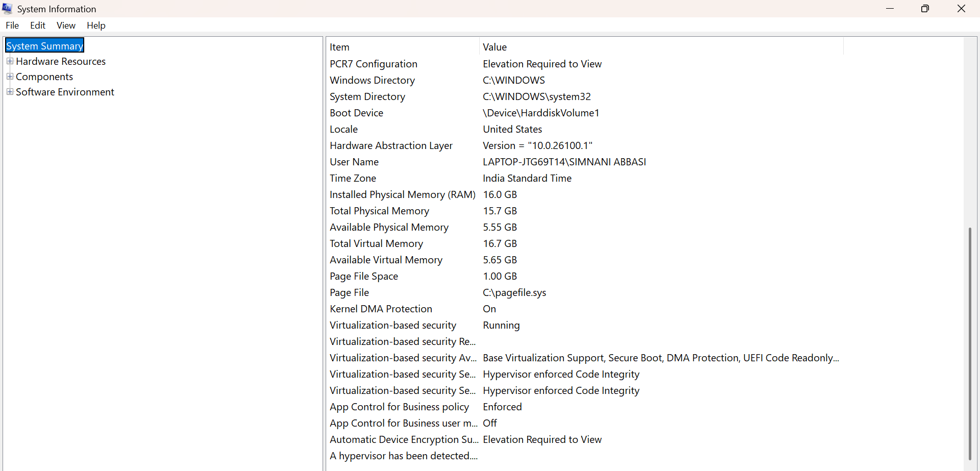Open the File menu
Image resolution: width=980 pixels, height=471 pixels.
[x=12, y=25]
